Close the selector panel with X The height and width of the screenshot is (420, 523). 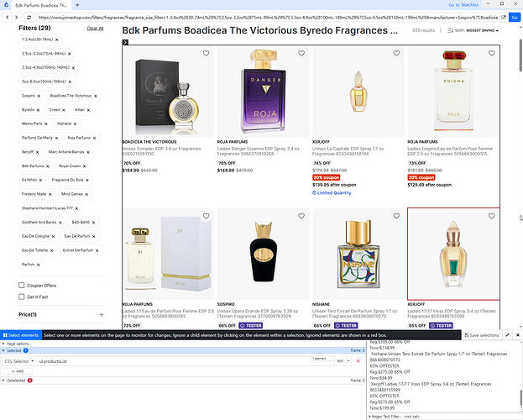518,335
